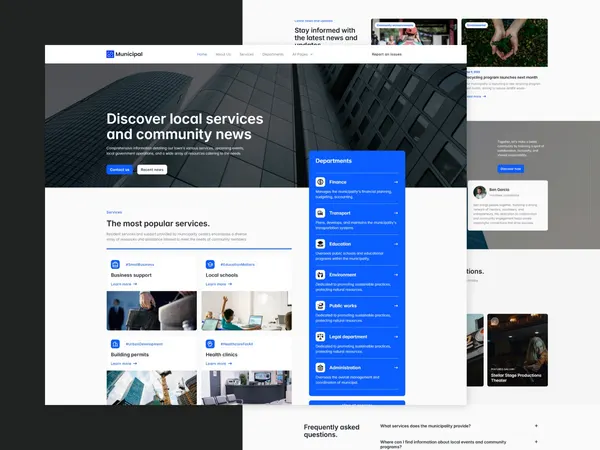Click the Business support card icon
This screenshot has height=450, width=600.
115,264
